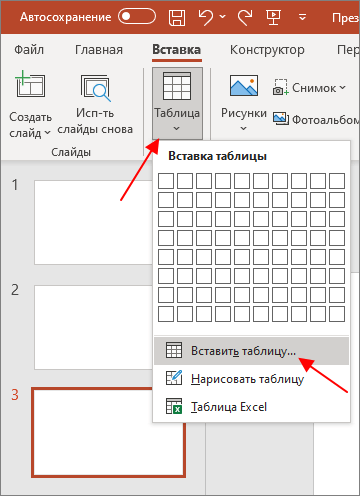Click the Фотоальбом icon
The image size is (360, 496).
(x=281, y=118)
